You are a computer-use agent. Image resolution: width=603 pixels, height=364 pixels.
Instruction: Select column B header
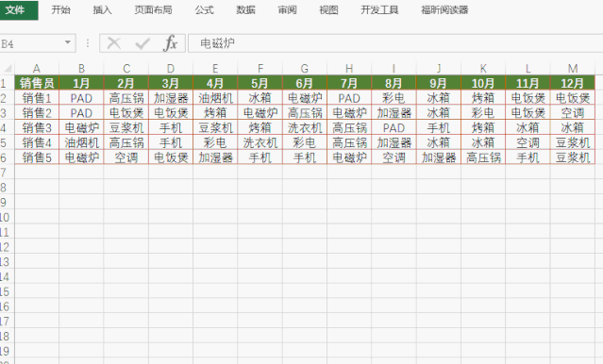[x=81, y=69]
